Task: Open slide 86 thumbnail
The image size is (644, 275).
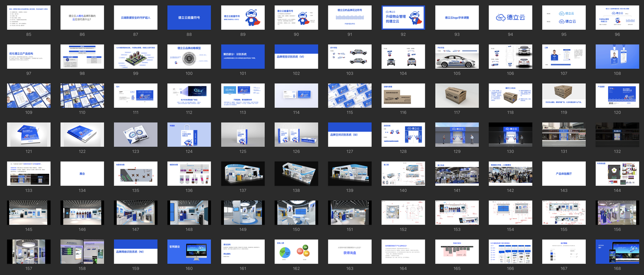Action: 82,18
